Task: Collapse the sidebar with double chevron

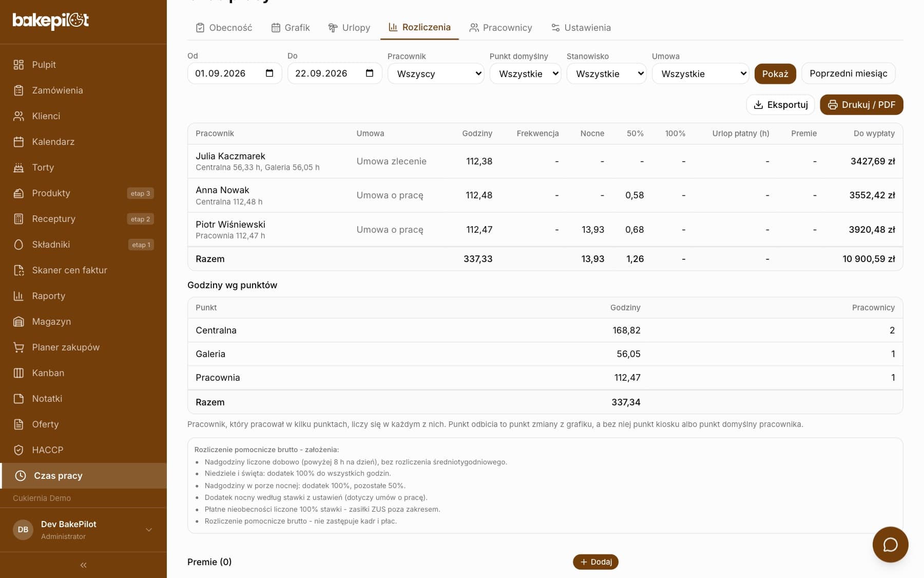Action: point(83,565)
